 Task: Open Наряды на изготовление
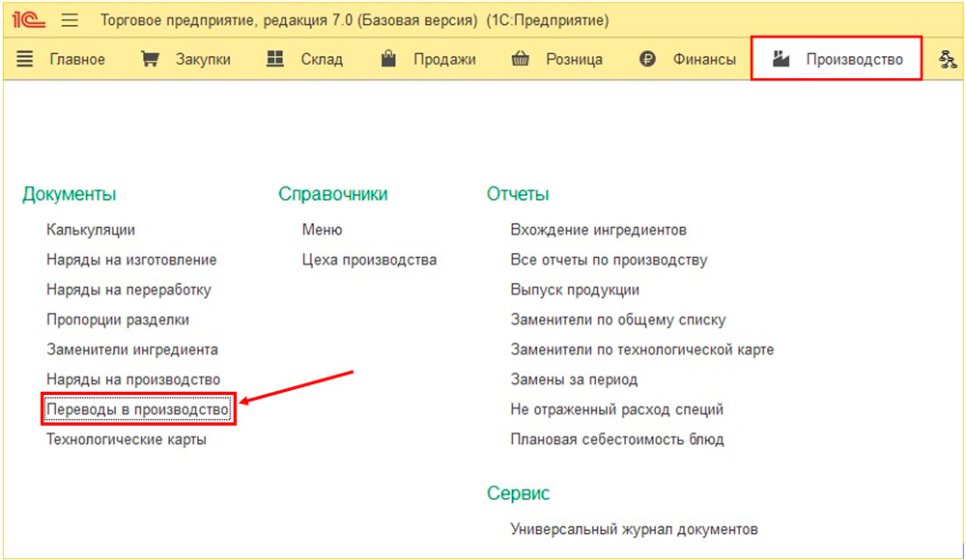coord(131,260)
